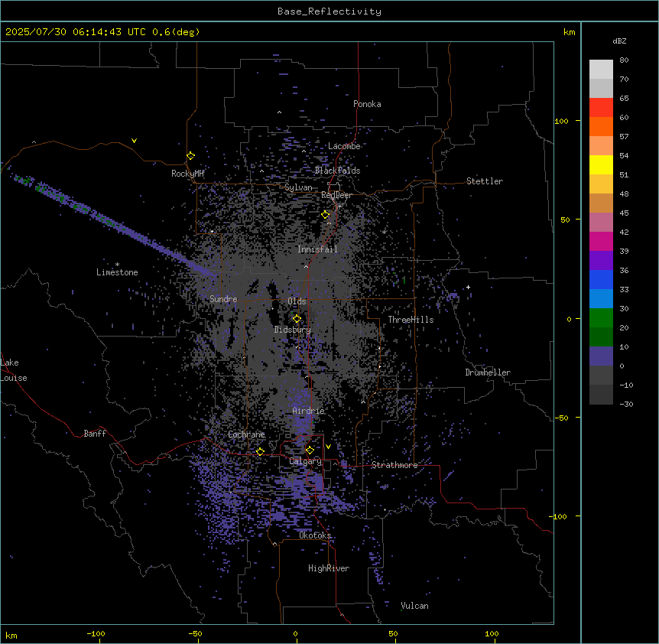Click the yellow V marker northwest of RockyMH
This screenshot has width=659, height=644.
pos(134,141)
